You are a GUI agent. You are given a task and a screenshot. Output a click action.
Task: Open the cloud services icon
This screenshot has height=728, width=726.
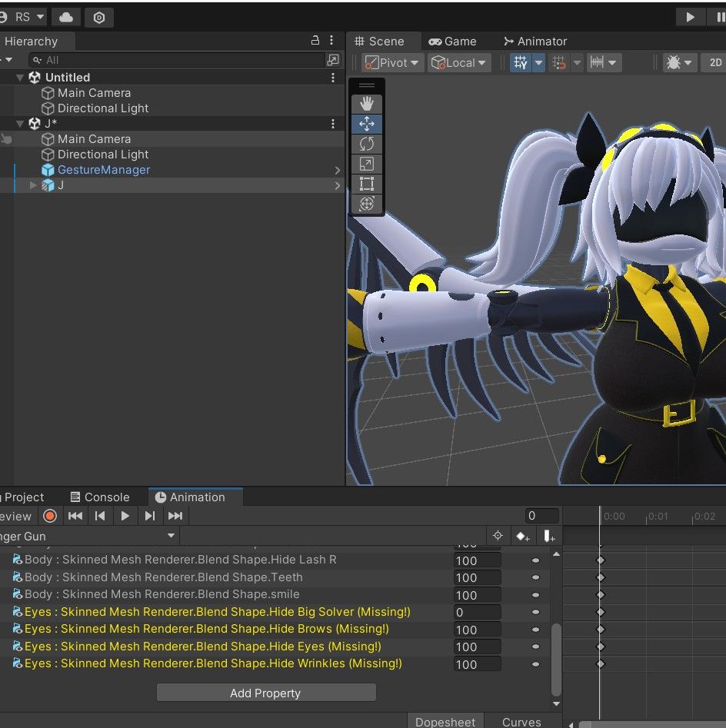[x=66, y=18]
